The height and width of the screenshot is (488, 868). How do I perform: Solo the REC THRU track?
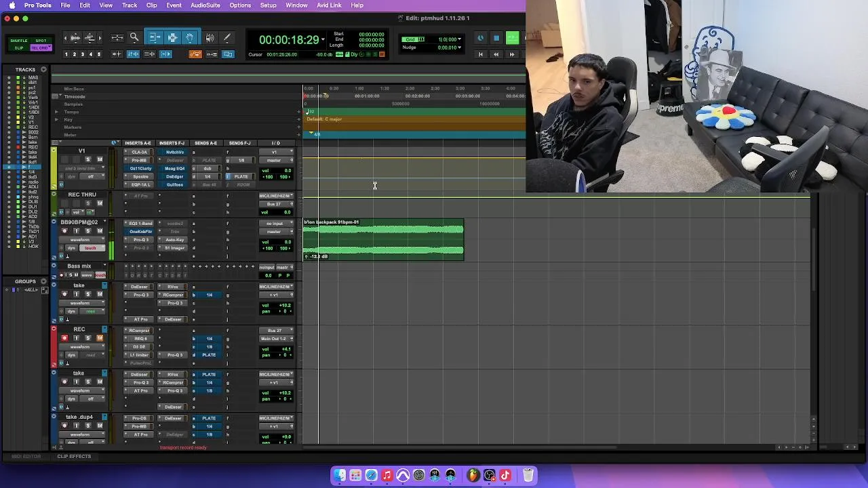tap(87, 203)
